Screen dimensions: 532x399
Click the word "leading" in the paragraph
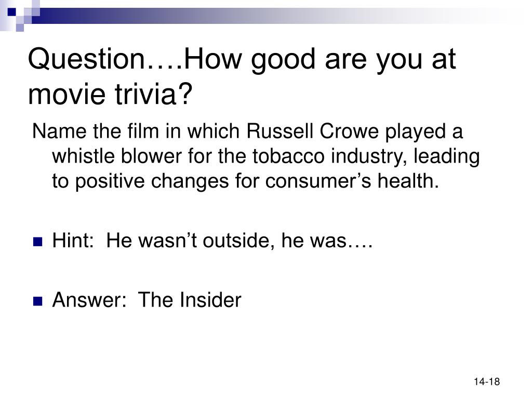446,157
